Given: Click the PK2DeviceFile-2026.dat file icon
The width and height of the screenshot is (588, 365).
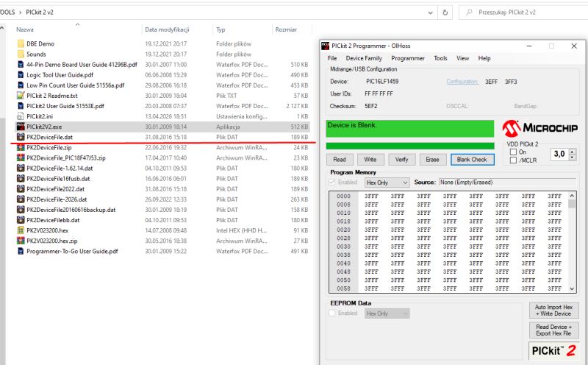Looking at the screenshot, I should (21, 199).
